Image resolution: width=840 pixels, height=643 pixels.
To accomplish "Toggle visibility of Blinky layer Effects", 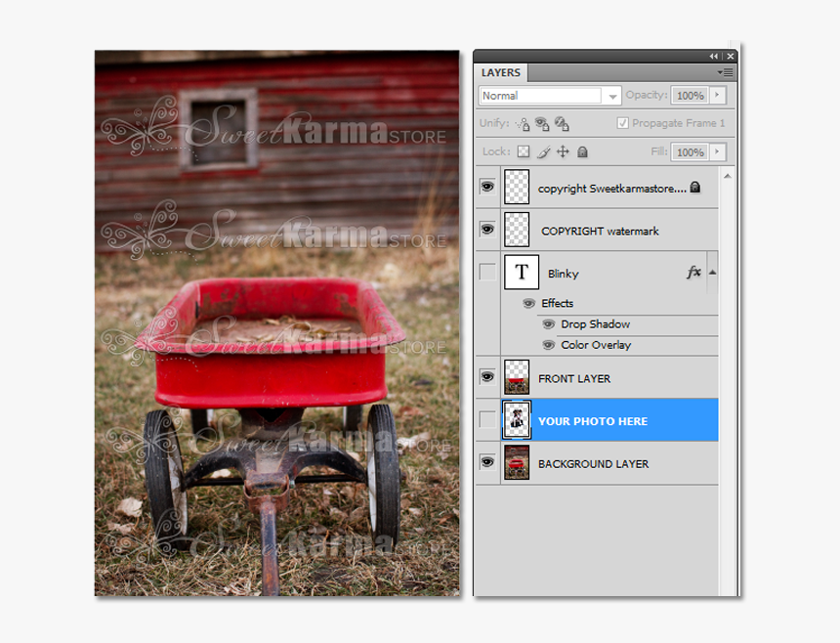I will pyautogui.click(x=528, y=303).
